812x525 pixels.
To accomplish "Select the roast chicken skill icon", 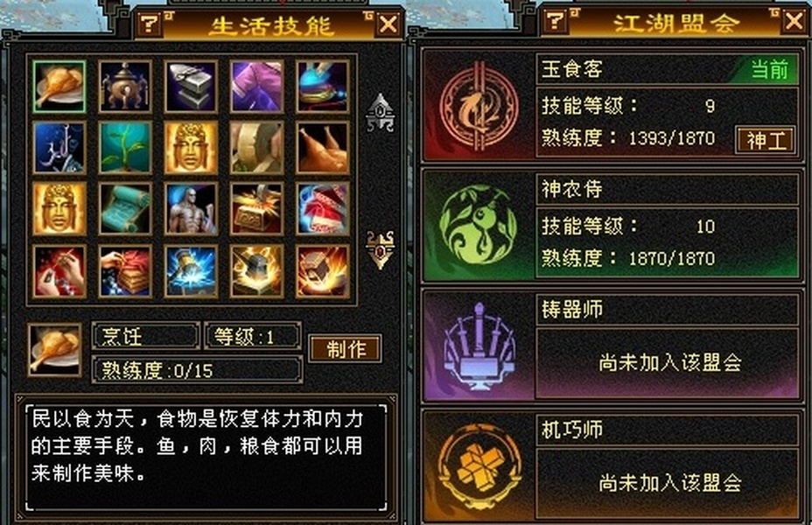I will pyautogui.click(x=323, y=148).
